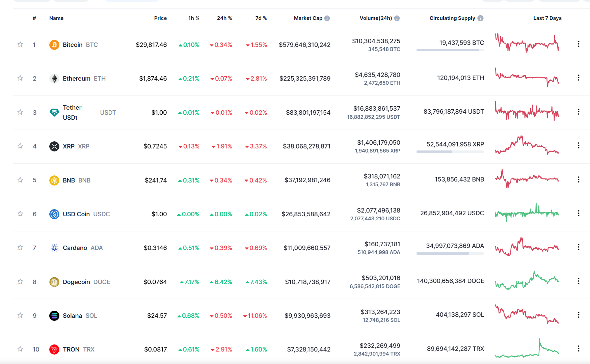The height and width of the screenshot is (364, 590).
Task: Open three-dot menu for Tether USDt
Action: [579, 112]
